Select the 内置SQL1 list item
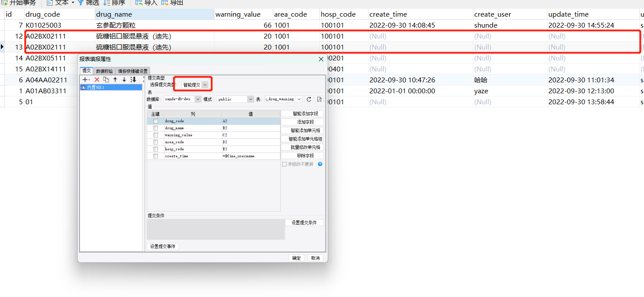644x297 pixels. click(x=111, y=88)
